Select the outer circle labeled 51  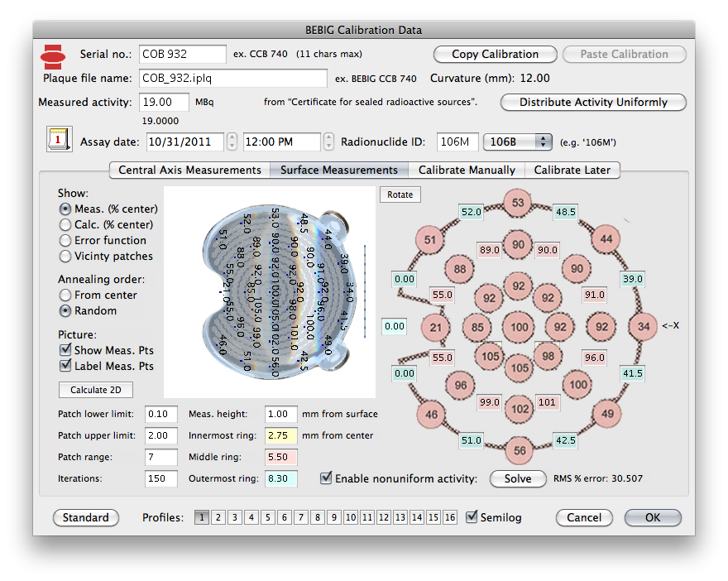coord(430,240)
